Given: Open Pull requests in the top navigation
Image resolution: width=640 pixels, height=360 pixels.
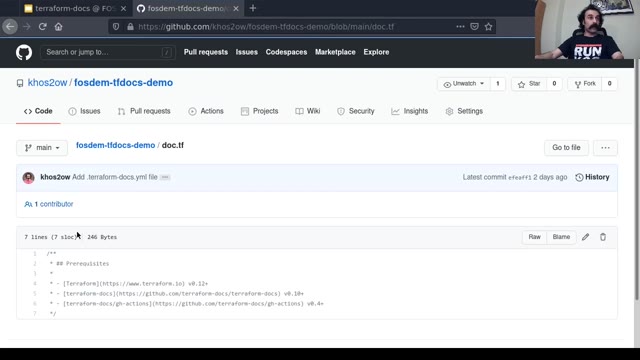Looking at the screenshot, I should tap(206, 52).
